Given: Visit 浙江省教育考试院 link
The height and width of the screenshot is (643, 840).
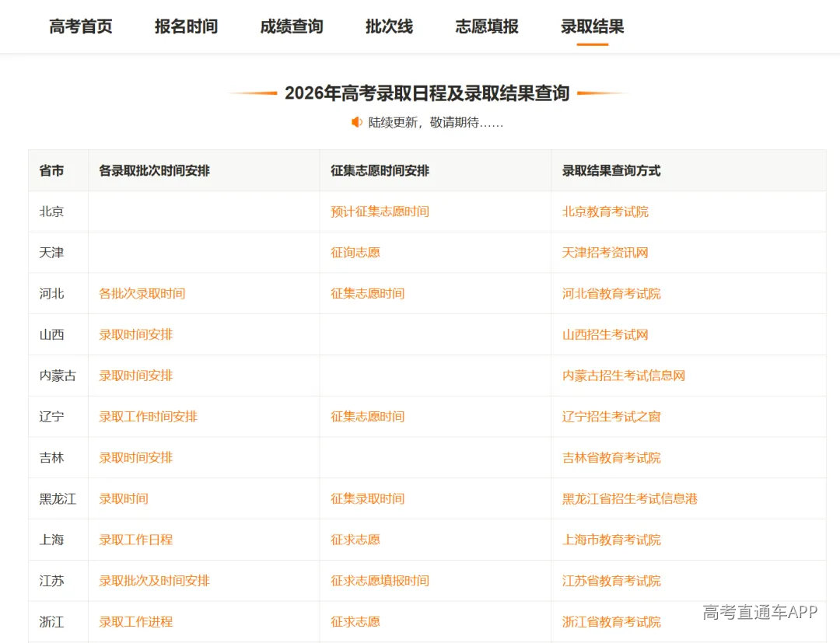Looking at the screenshot, I should pos(611,621).
